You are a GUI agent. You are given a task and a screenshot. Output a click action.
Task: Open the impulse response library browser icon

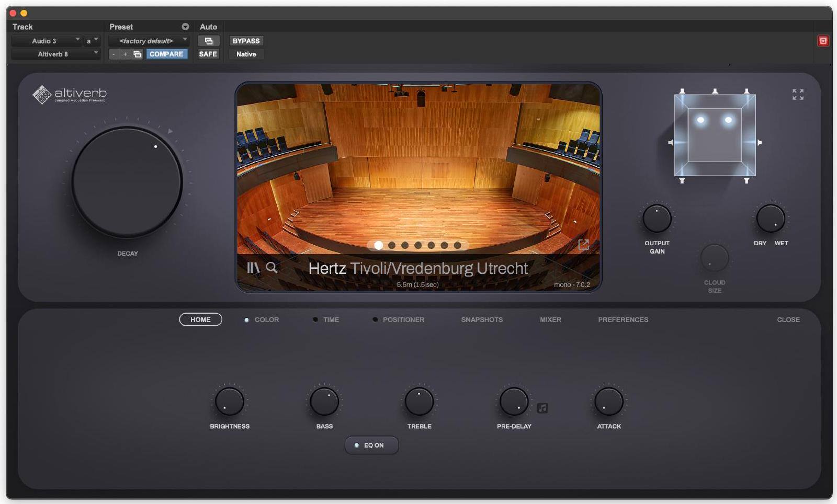pos(253,268)
